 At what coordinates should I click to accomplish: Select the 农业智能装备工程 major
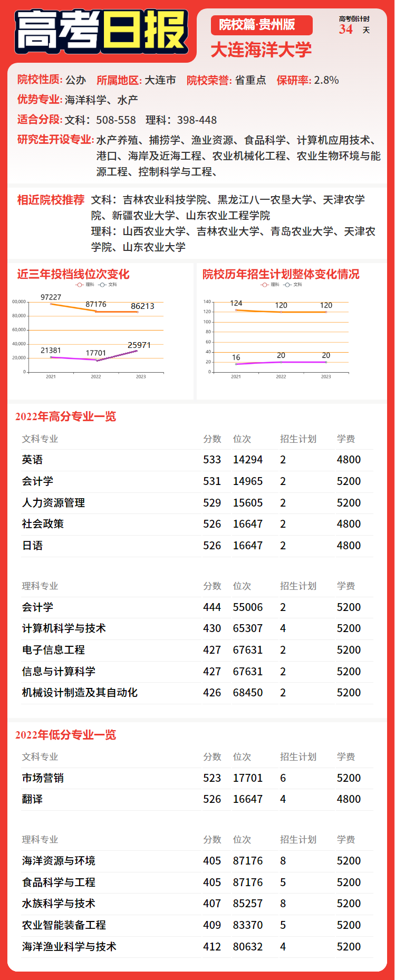64,925
